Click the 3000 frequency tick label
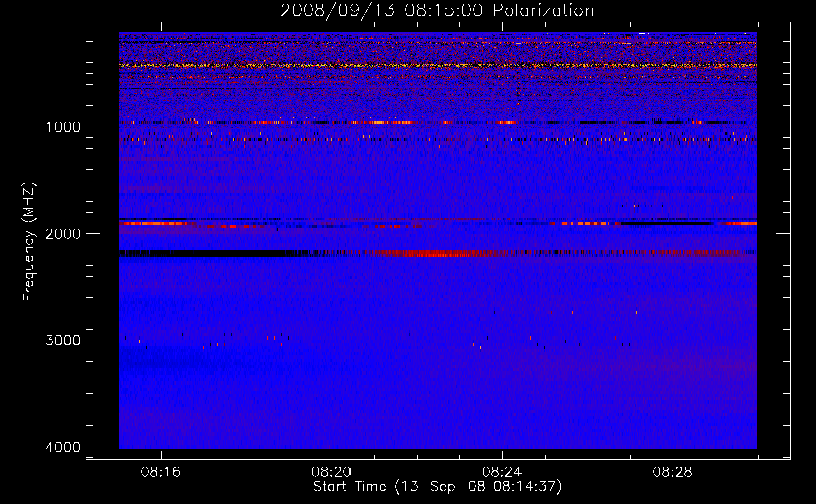The height and width of the screenshot is (504, 816). tap(63, 340)
